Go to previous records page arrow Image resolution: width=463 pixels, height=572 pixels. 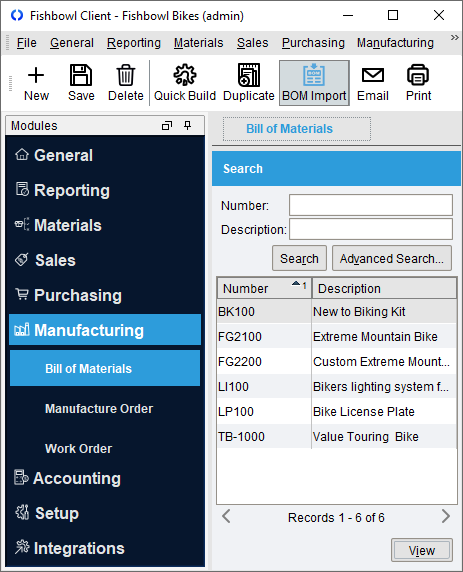226,517
